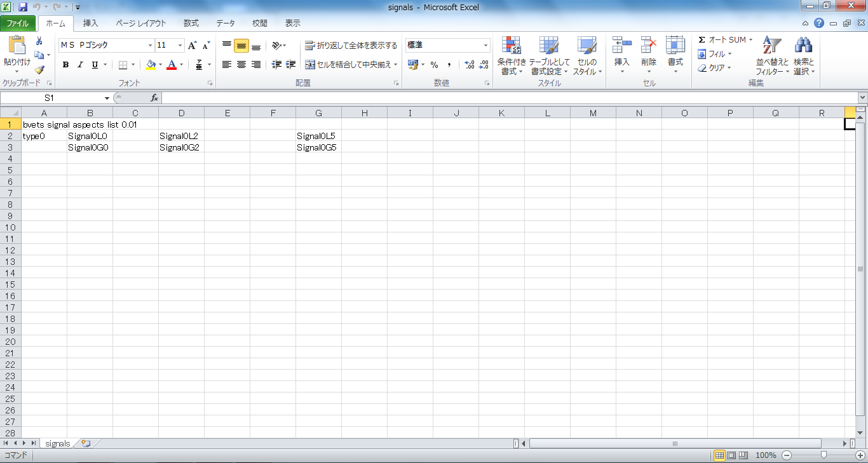The height and width of the screenshot is (463, 868).
Task: Apply accounting number format
Action: (413, 65)
